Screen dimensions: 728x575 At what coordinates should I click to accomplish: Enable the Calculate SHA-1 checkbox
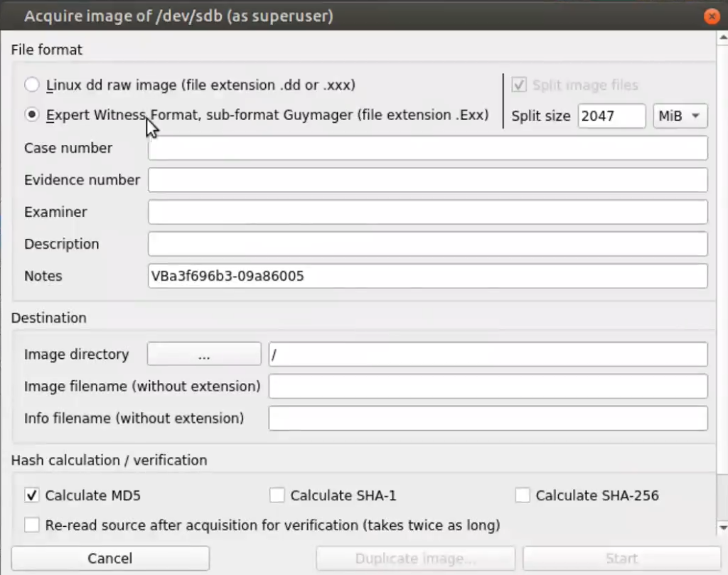click(x=277, y=495)
